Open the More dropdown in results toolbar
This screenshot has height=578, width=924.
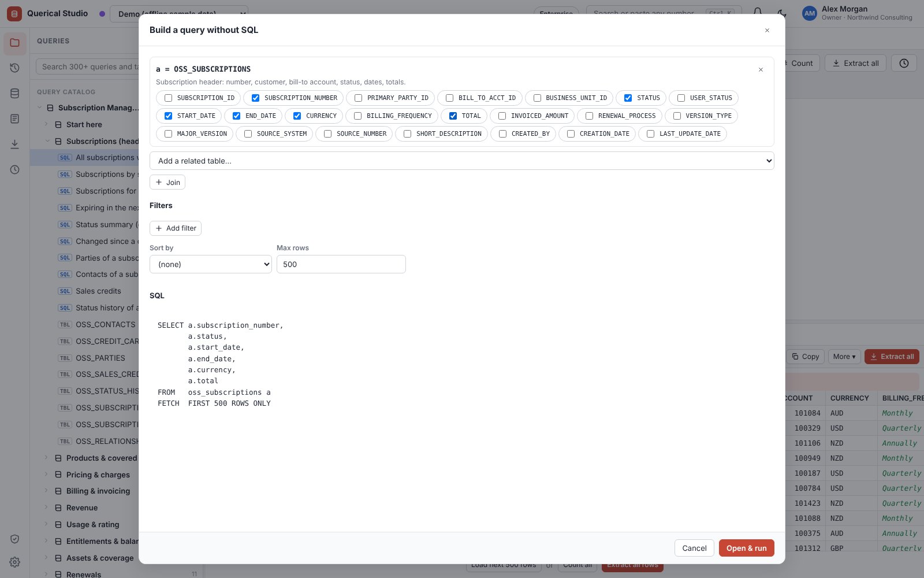(x=844, y=357)
